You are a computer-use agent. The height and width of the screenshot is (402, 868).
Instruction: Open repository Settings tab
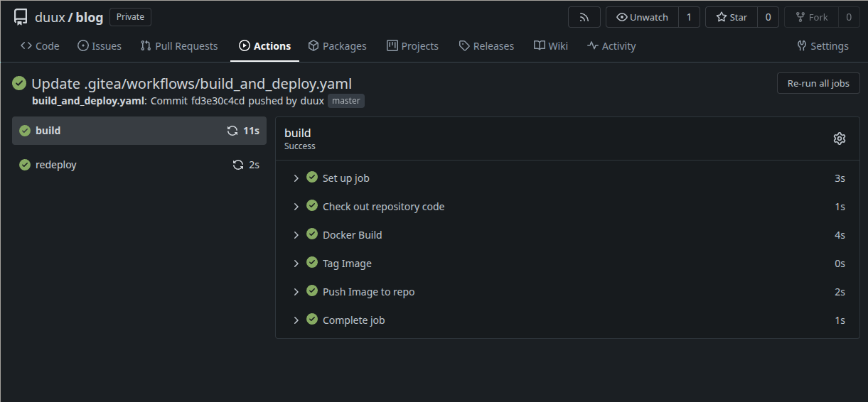tap(823, 46)
